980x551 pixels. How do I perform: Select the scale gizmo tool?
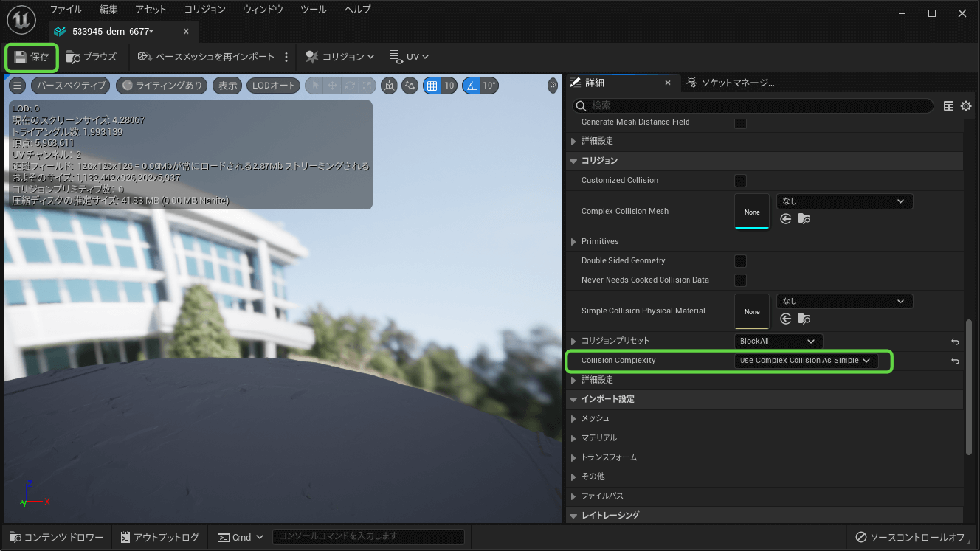[367, 86]
